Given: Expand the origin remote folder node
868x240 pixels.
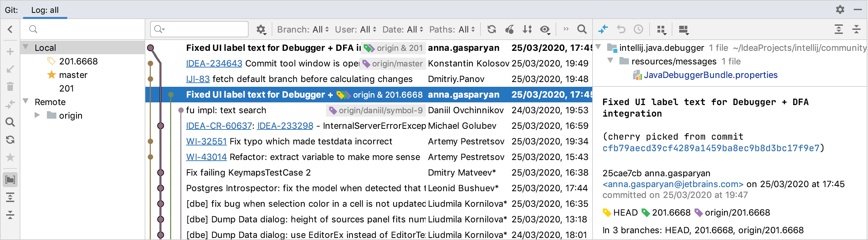Looking at the screenshot, I should click(x=37, y=115).
